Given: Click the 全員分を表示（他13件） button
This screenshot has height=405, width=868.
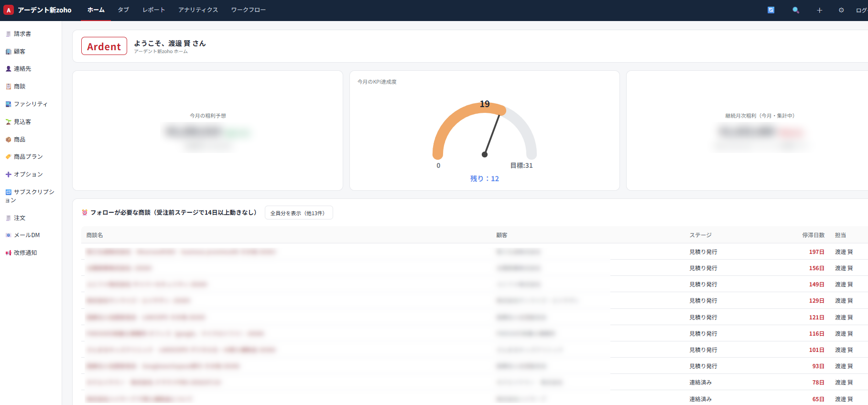Looking at the screenshot, I should point(299,213).
